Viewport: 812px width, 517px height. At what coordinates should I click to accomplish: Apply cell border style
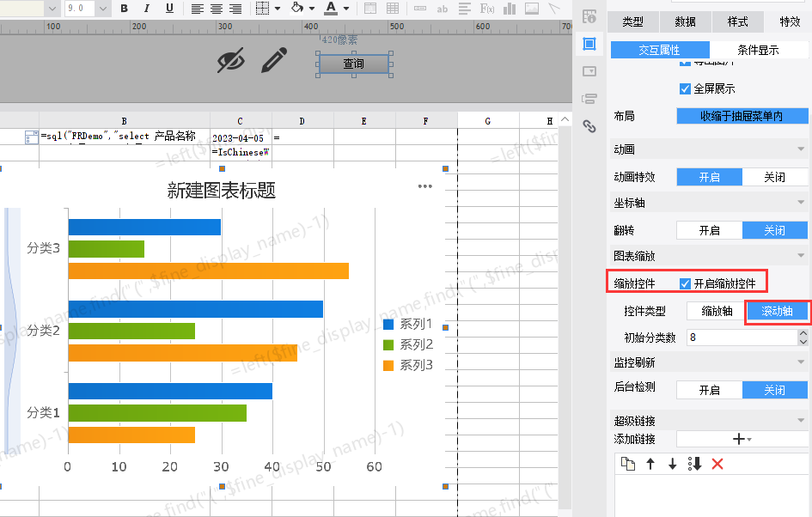coord(263,9)
